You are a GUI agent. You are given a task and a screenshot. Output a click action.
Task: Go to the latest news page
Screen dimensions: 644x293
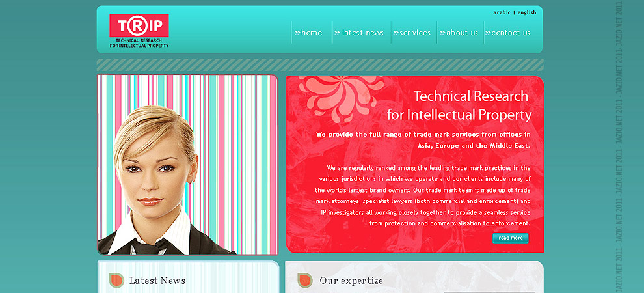tap(363, 33)
